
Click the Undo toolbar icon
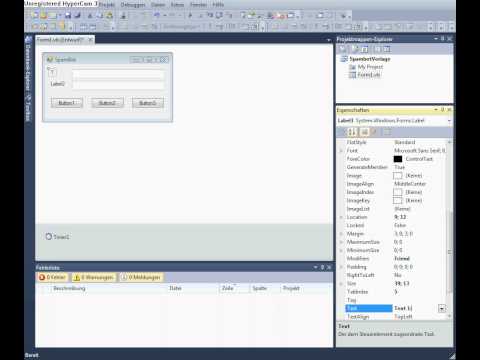[157, 15]
